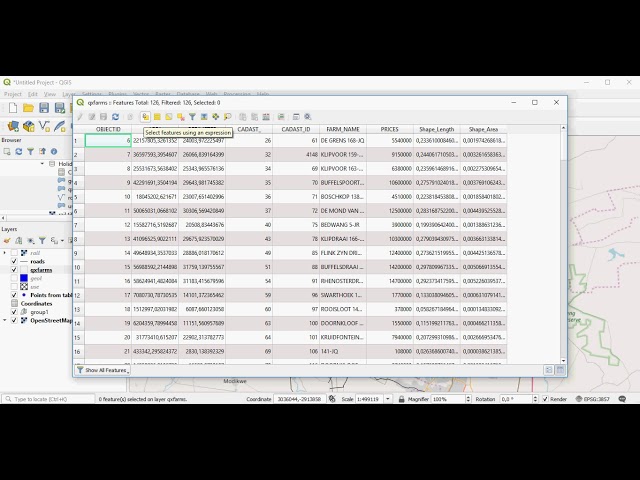Click the Toggle editing pencil icon

click(x=80, y=117)
